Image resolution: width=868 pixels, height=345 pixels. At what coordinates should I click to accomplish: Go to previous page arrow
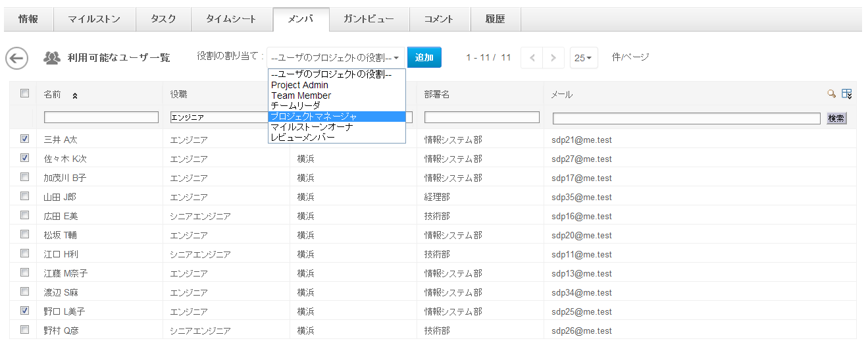pyautogui.click(x=532, y=58)
